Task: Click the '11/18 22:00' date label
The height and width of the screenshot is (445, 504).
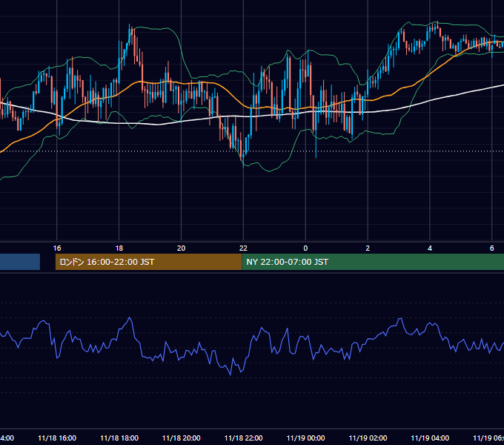Action: coord(243,438)
